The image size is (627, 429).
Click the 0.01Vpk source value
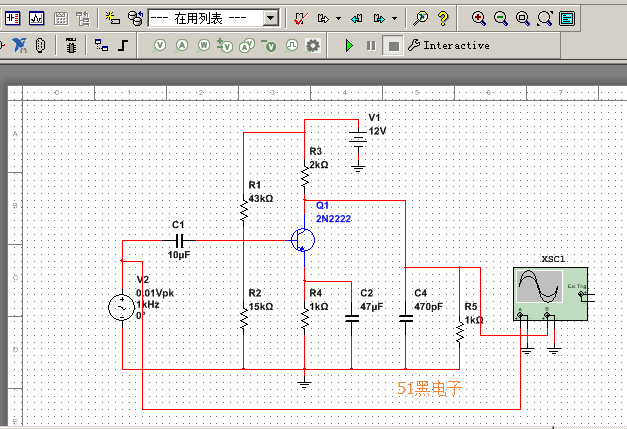155,293
